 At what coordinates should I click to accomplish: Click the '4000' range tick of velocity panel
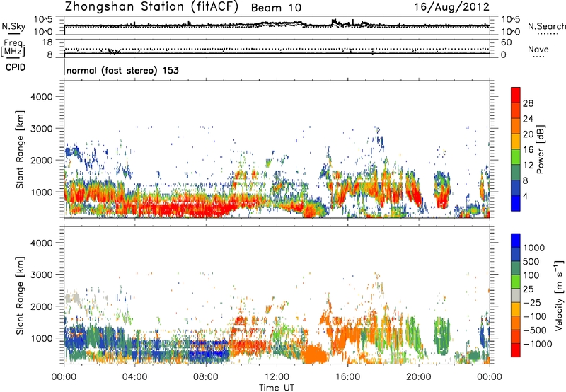(x=41, y=243)
